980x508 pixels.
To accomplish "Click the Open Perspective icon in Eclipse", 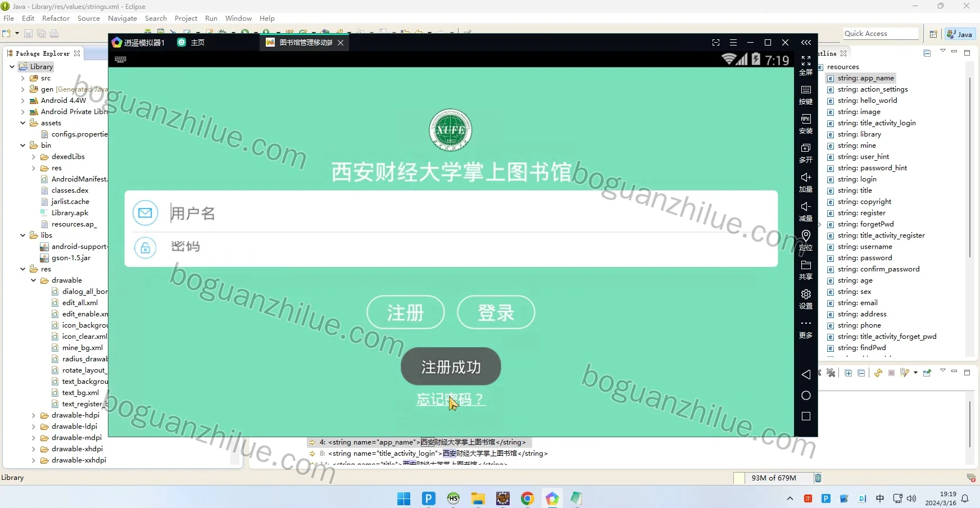I will coord(933,34).
